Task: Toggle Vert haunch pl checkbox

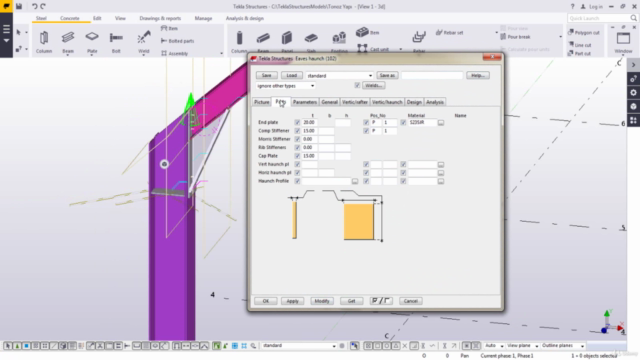Action: click(x=297, y=164)
